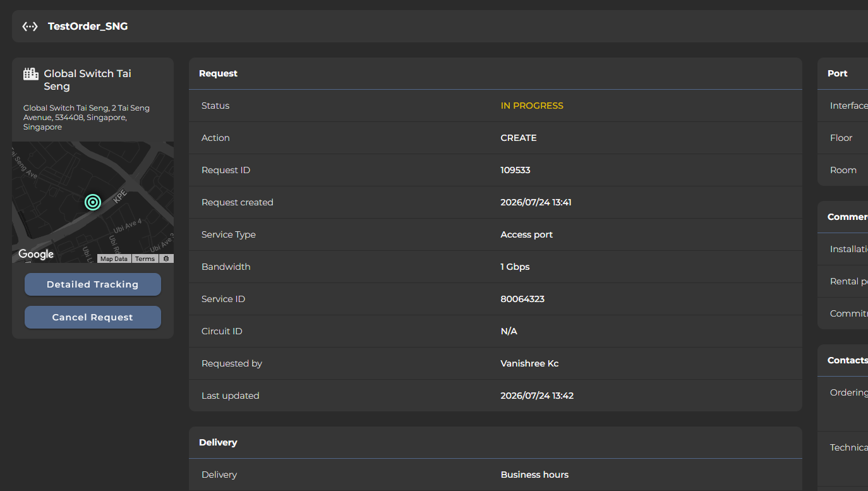
Task: Click the Request ID label
Action: (x=226, y=170)
